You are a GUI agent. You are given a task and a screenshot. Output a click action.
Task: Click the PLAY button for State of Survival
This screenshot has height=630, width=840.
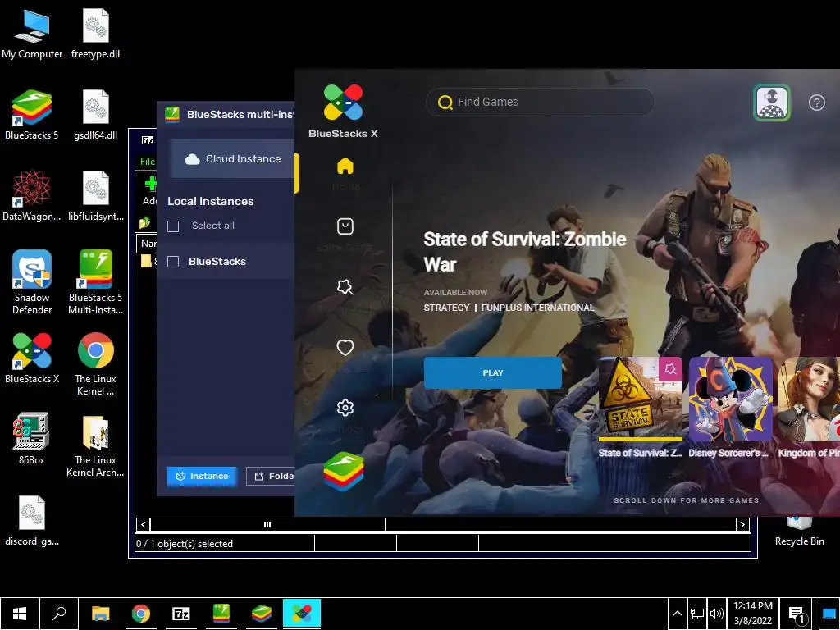pyautogui.click(x=493, y=373)
